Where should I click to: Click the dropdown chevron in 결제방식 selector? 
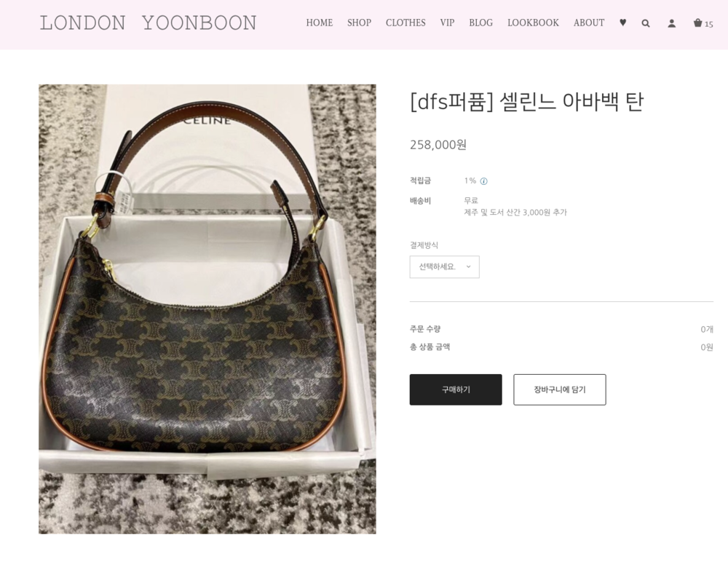pyautogui.click(x=468, y=267)
